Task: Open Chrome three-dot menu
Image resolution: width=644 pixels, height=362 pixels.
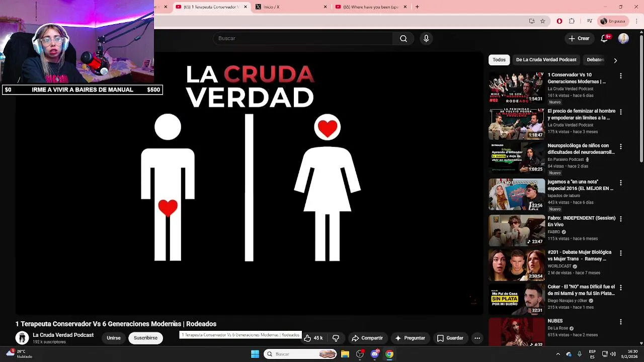Action: coord(637,21)
